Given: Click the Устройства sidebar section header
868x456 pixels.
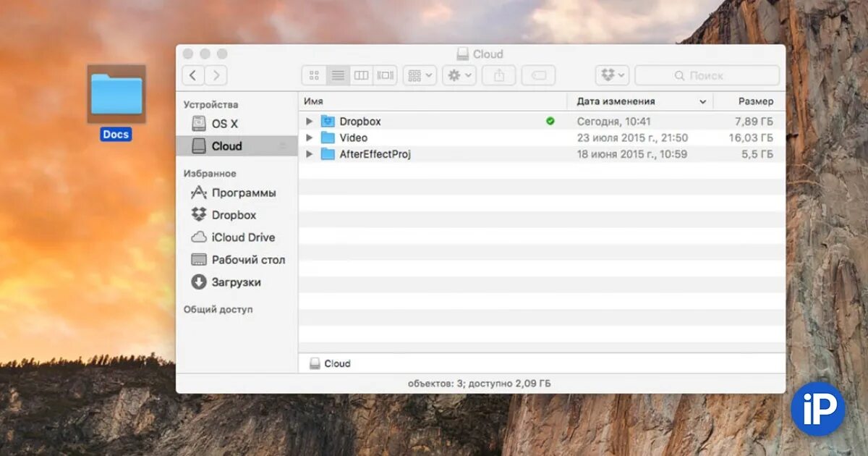Looking at the screenshot, I should [210, 104].
